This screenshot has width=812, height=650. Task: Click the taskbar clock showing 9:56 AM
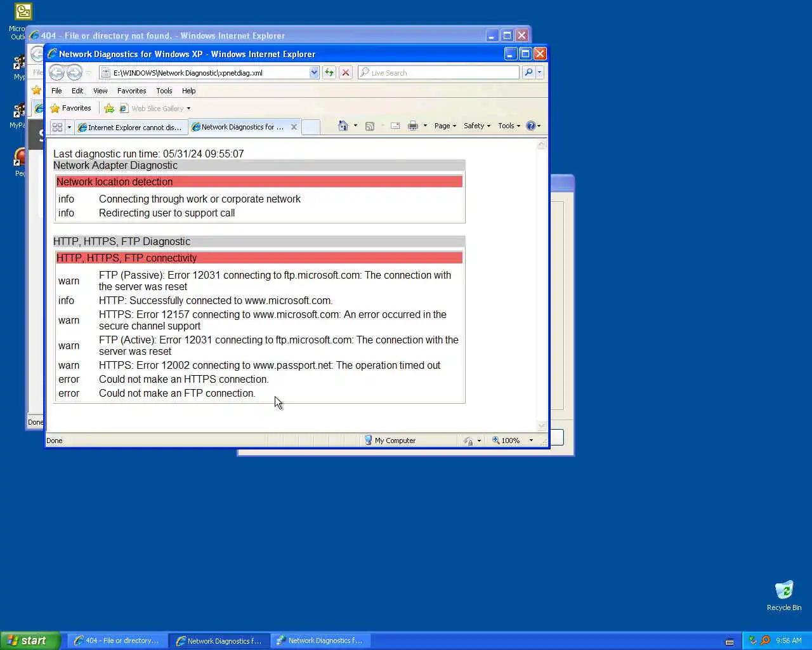click(x=789, y=640)
